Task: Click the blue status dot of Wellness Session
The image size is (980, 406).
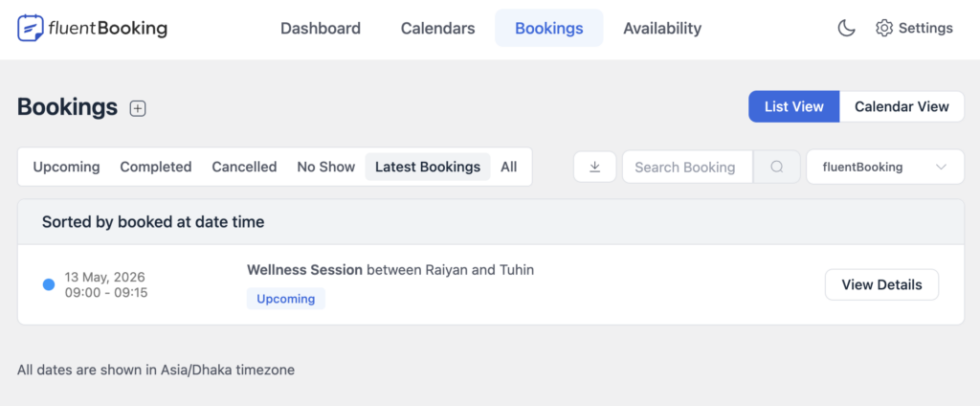Action: tap(49, 284)
